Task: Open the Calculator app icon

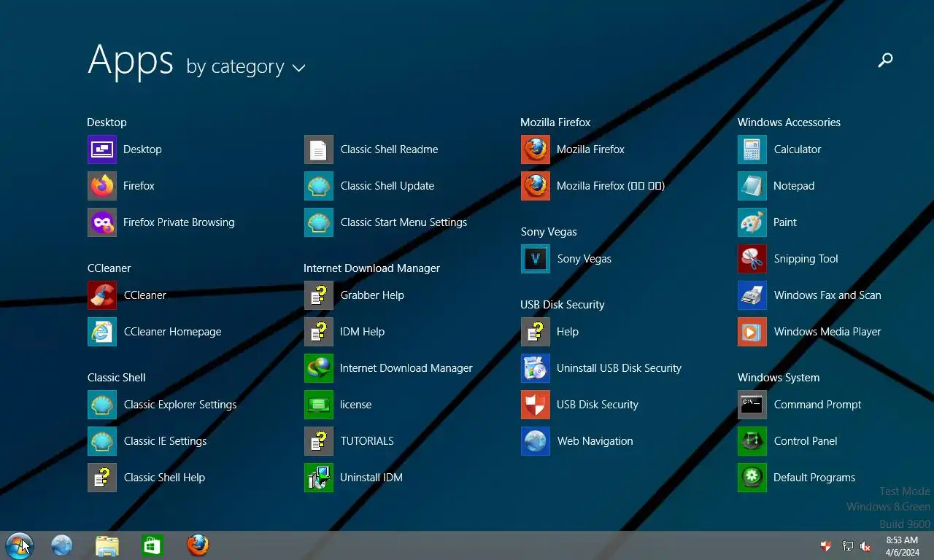Action: (752, 149)
